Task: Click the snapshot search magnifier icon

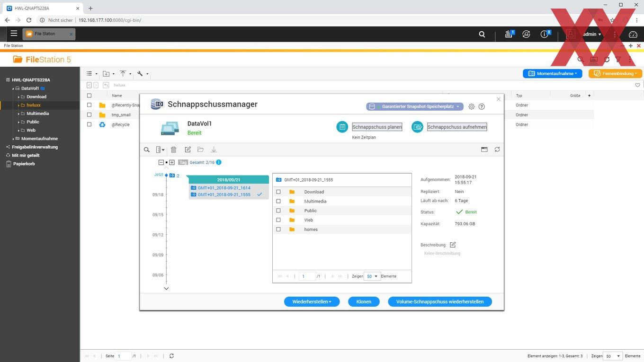Action: point(147,150)
